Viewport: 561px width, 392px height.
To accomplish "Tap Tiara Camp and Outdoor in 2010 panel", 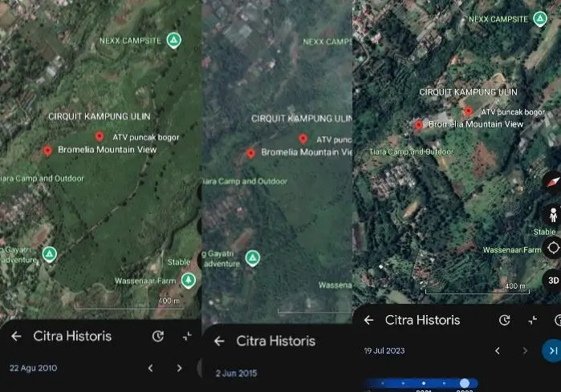I will pyautogui.click(x=42, y=178).
